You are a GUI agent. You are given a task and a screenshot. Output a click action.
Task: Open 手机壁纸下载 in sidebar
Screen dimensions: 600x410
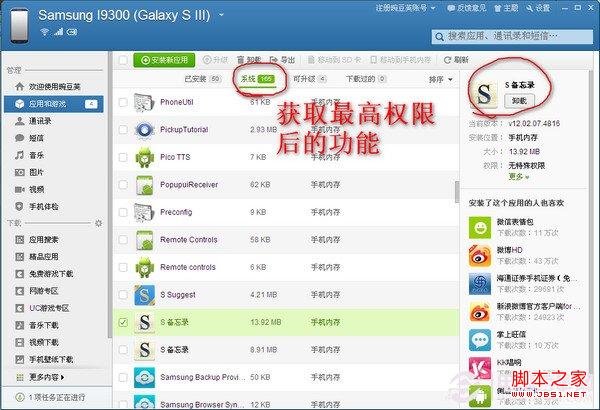click(x=54, y=359)
